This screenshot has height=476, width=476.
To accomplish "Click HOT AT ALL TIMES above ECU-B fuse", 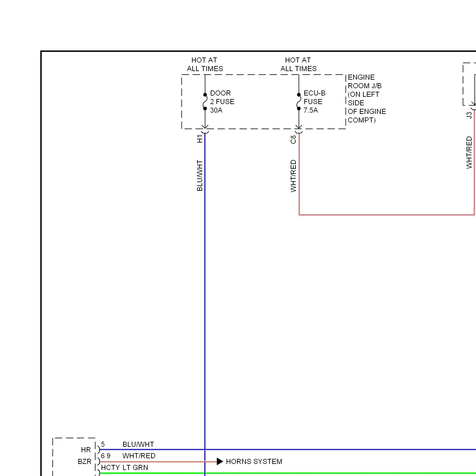I will [298, 64].
